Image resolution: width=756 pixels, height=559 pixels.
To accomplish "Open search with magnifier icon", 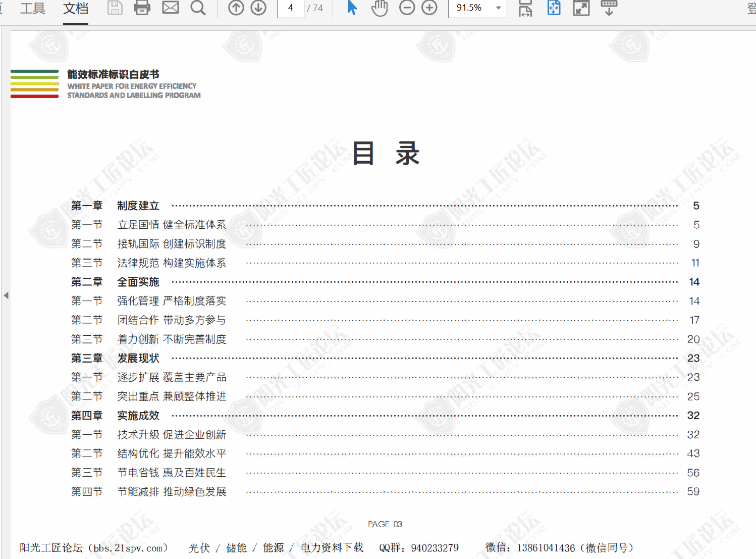I will 198,8.
